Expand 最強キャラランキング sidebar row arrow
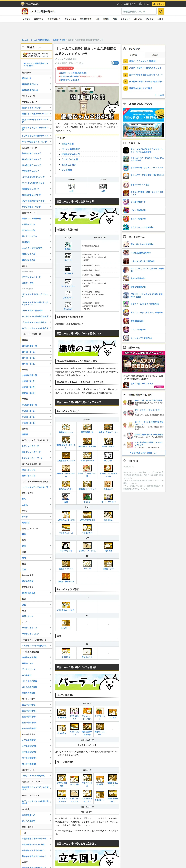 (x=51, y=107)
